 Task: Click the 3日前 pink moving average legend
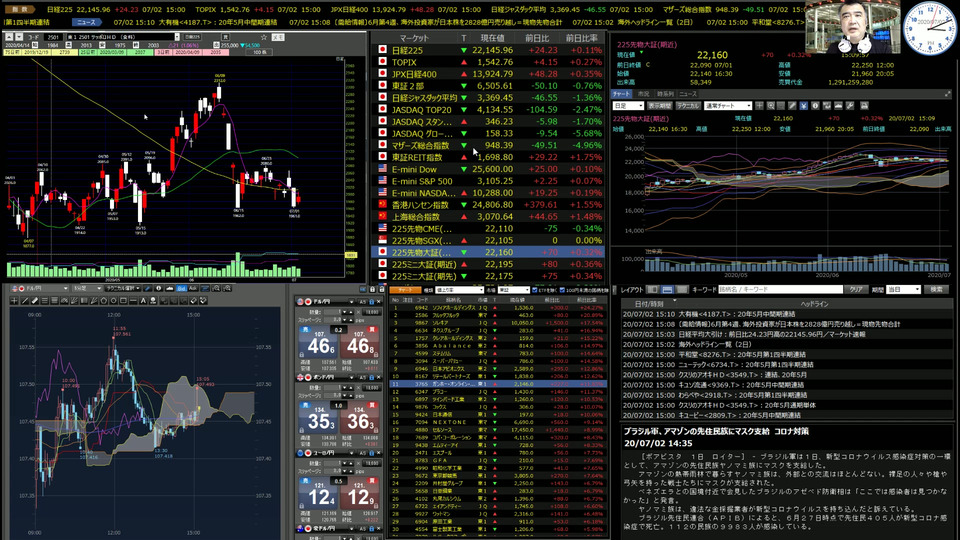pyautogui.click(x=163, y=52)
